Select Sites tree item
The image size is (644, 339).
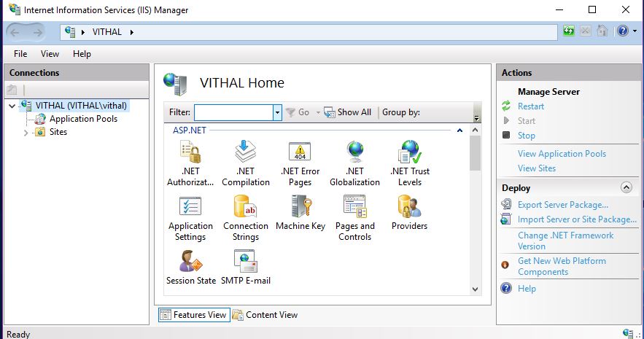[58, 132]
